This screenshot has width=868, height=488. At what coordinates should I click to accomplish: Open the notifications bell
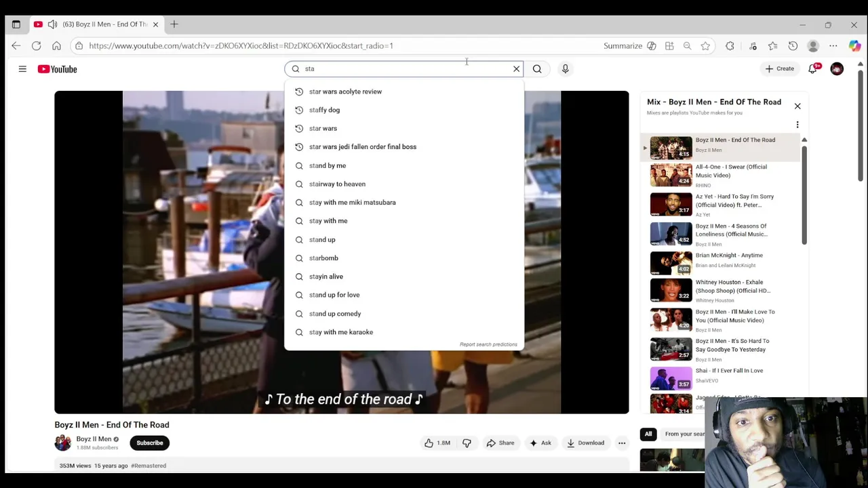[x=813, y=68]
